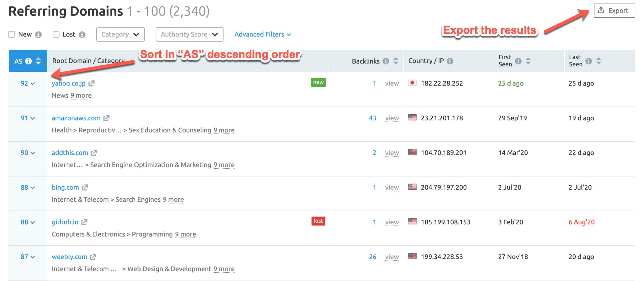Expand the AS 92 score chevron
Viewport: 644px width, 281px height.
pos(33,84)
